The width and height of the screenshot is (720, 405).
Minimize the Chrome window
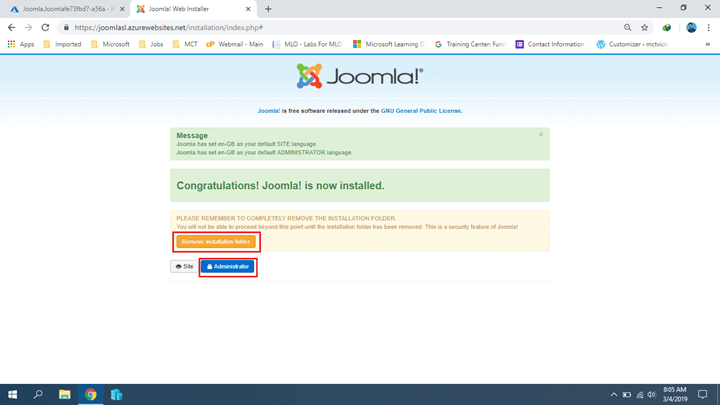click(x=659, y=8)
